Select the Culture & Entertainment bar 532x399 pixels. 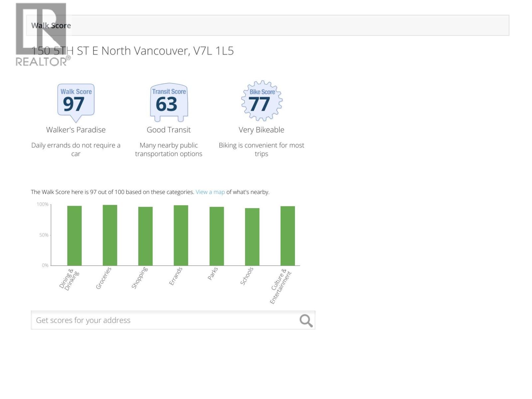click(x=288, y=236)
